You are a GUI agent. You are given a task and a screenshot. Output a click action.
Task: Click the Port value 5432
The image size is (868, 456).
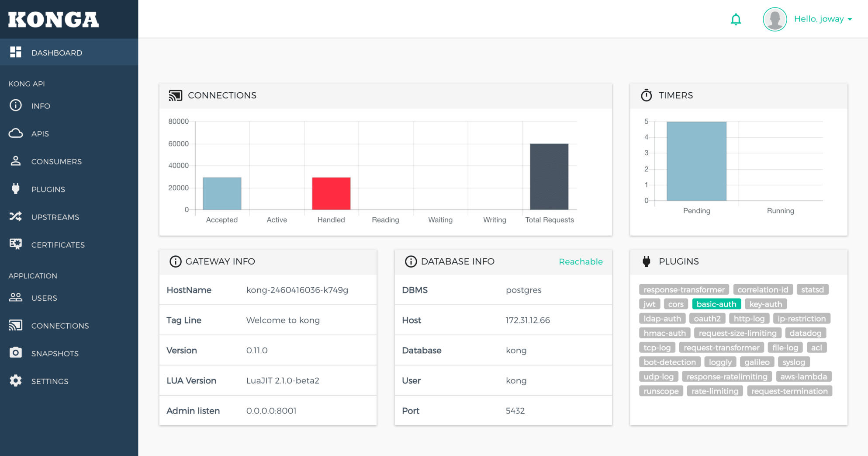coord(515,411)
